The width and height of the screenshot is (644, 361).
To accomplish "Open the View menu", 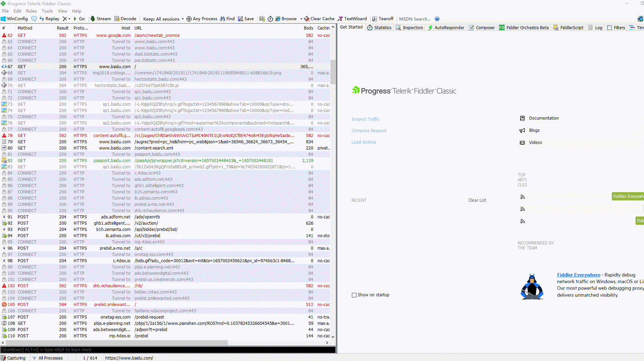I will point(62,11).
